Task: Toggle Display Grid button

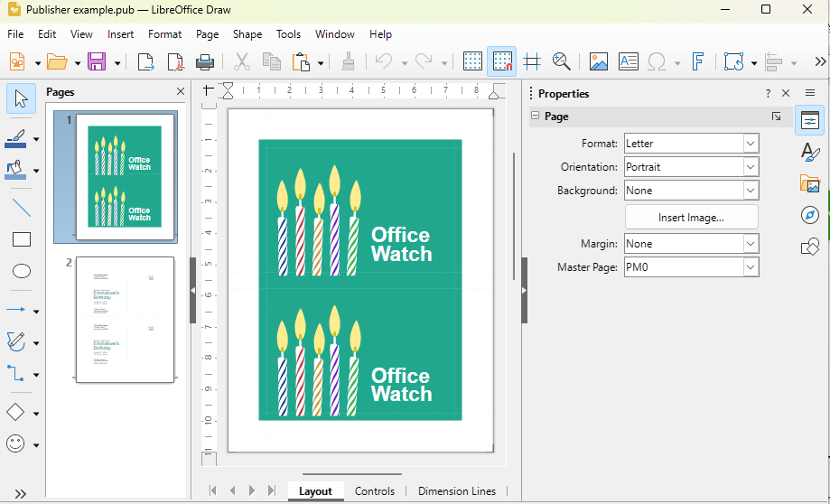Action: (472, 62)
